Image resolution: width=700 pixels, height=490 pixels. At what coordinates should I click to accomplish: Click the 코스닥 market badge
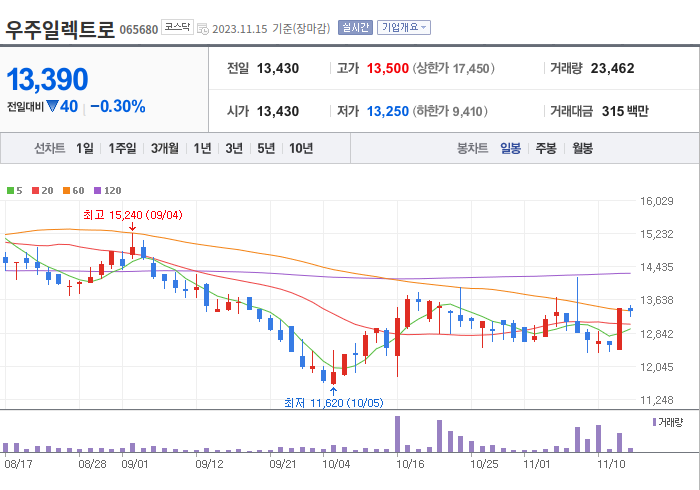(177, 27)
